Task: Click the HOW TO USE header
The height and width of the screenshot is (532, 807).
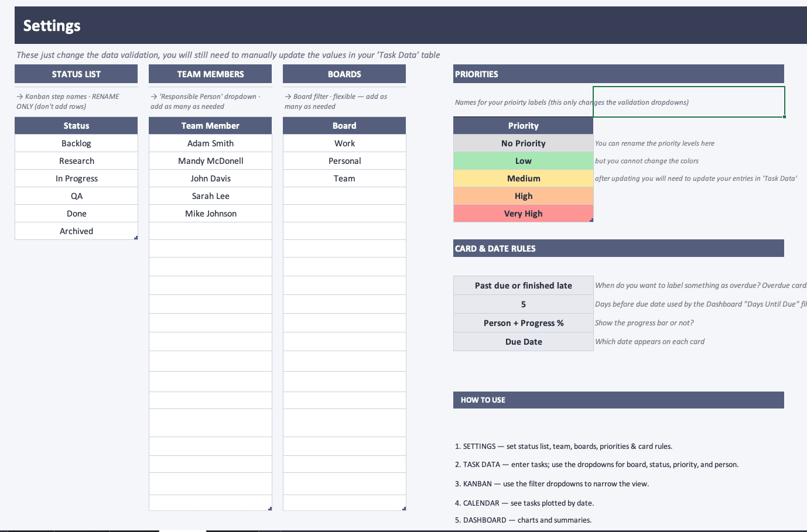Action: pyautogui.click(x=618, y=400)
